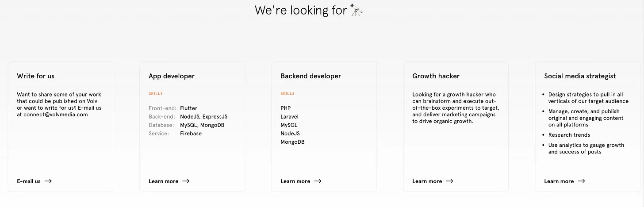Click PHP in Backend developer skills
Viewport: 644px width, 207px height.
pos(286,108)
